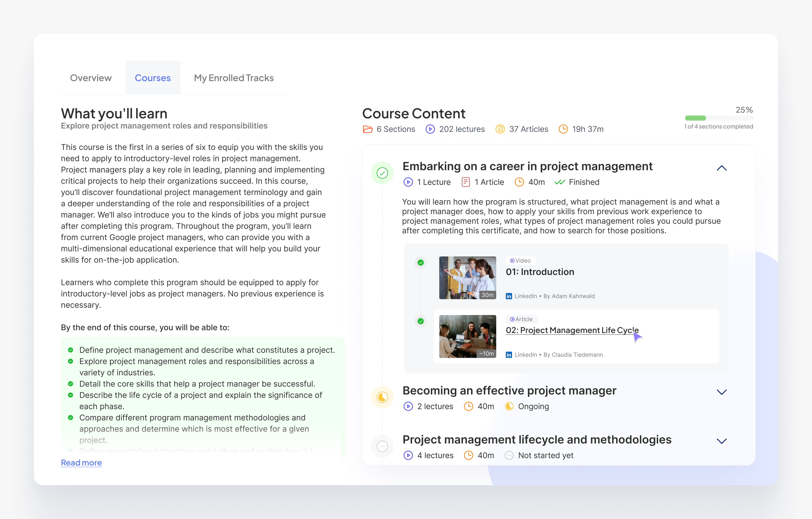
Task: Click the 2 lectures play icon
Action: click(x=408, y=406)
